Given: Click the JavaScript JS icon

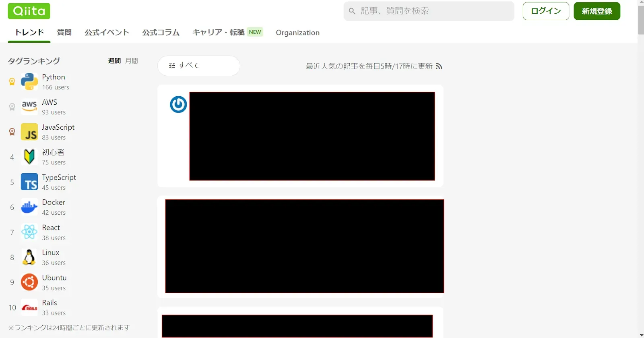Looking at the screenshot, I should tap(29, 132).
